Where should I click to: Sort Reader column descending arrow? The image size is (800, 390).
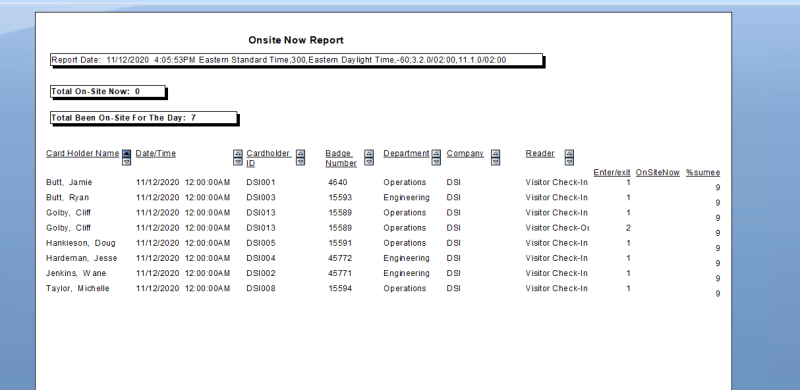tap(569, 161)
